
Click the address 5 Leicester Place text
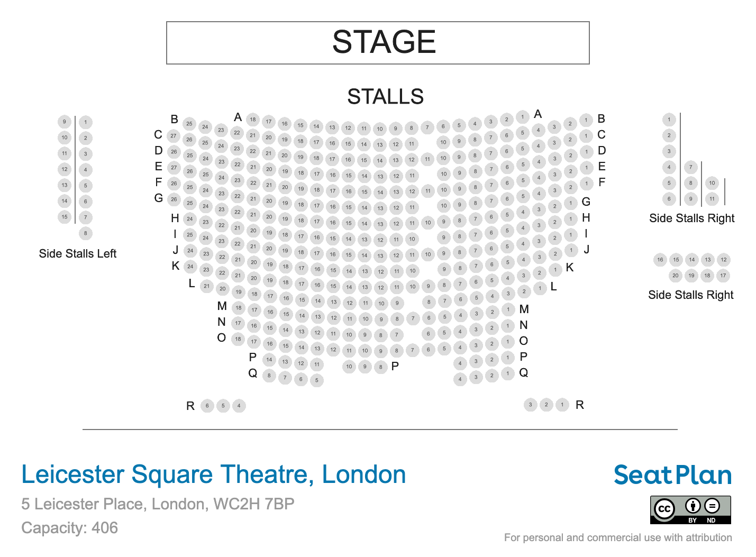tap(158, 504)
